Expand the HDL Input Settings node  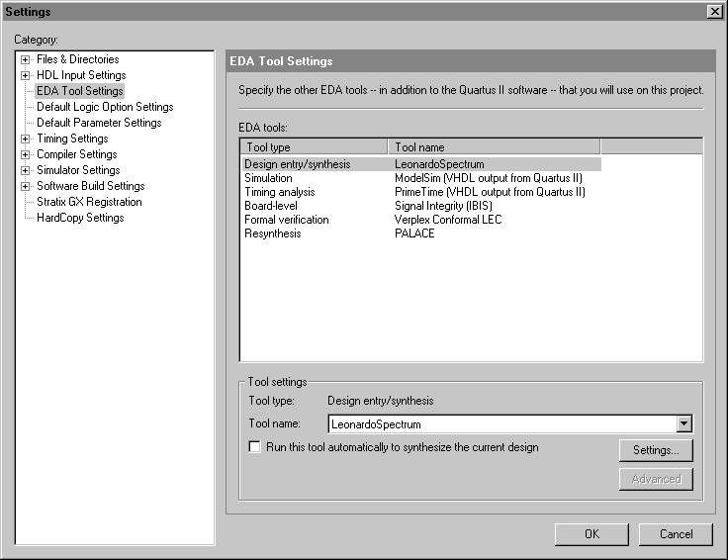[26, 75]
